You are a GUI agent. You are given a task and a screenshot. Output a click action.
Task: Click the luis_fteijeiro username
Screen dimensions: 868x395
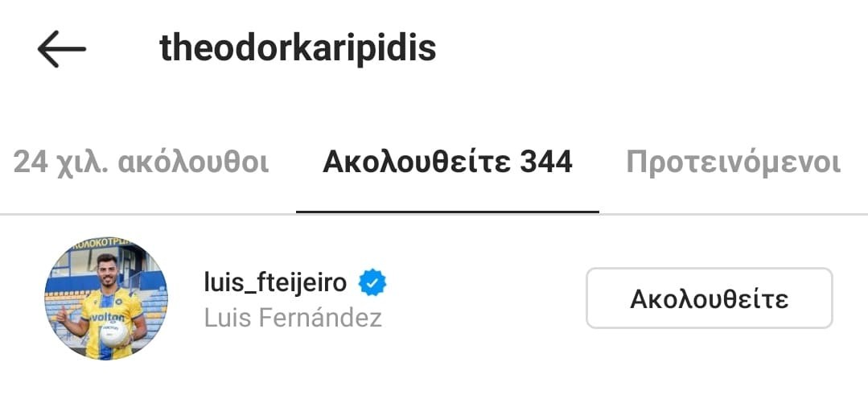click(276, 283)
